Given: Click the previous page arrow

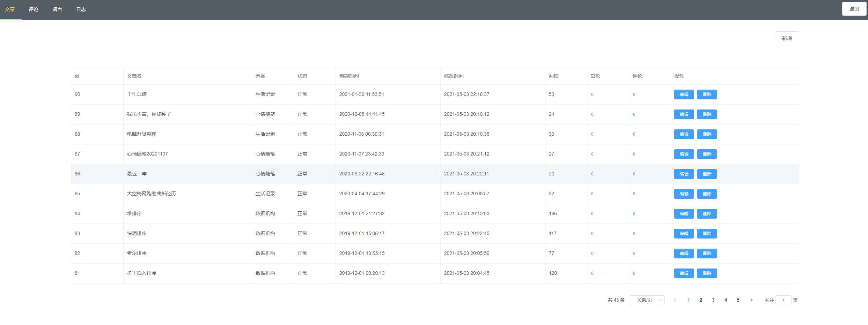Looking at the screenshot, I should (x=675, y=300).
